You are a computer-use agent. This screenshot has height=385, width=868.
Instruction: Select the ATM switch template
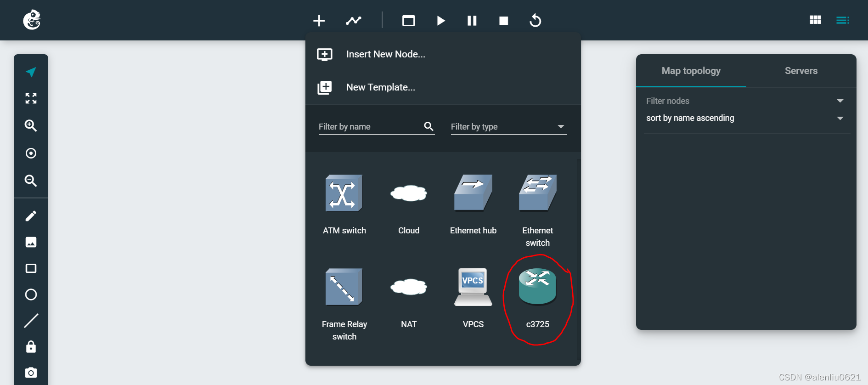pos(344,204)
